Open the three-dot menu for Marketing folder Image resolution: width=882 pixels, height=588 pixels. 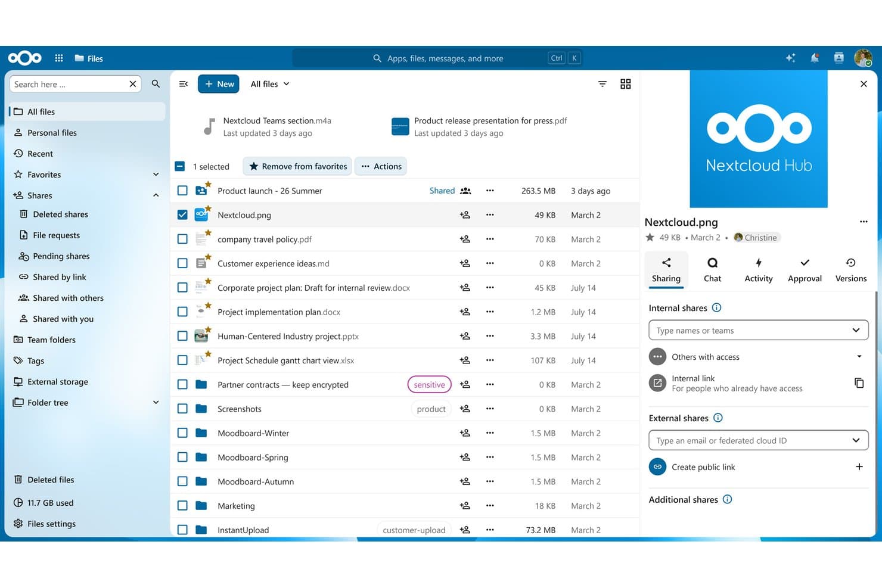tap(490, 506)
